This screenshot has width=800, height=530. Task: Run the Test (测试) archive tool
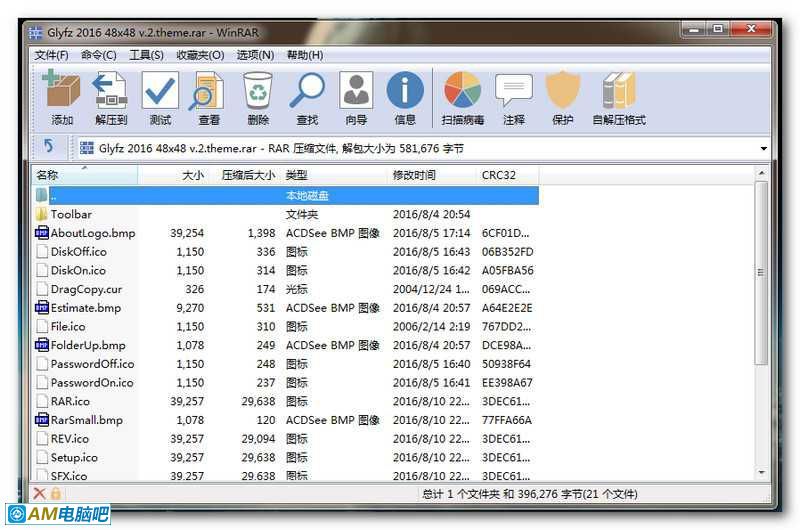[x=160, y=91]
